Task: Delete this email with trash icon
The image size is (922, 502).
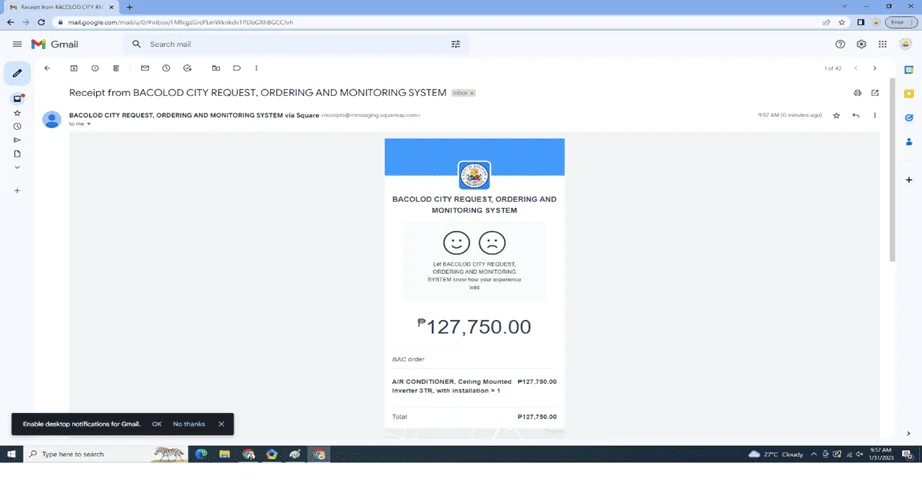Action: pos(116,68)
